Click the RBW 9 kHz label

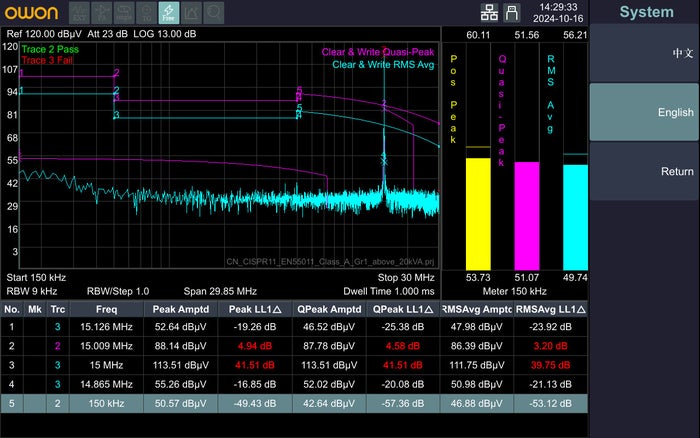(32, 292)
